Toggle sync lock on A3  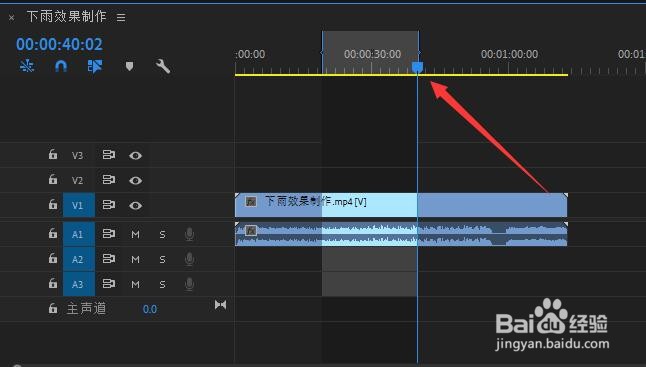109,284
